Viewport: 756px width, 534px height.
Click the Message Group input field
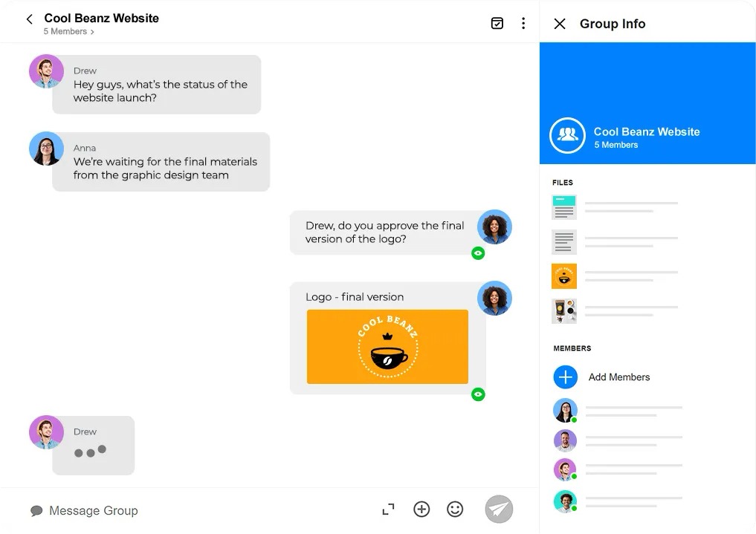(x=94, y=510)
